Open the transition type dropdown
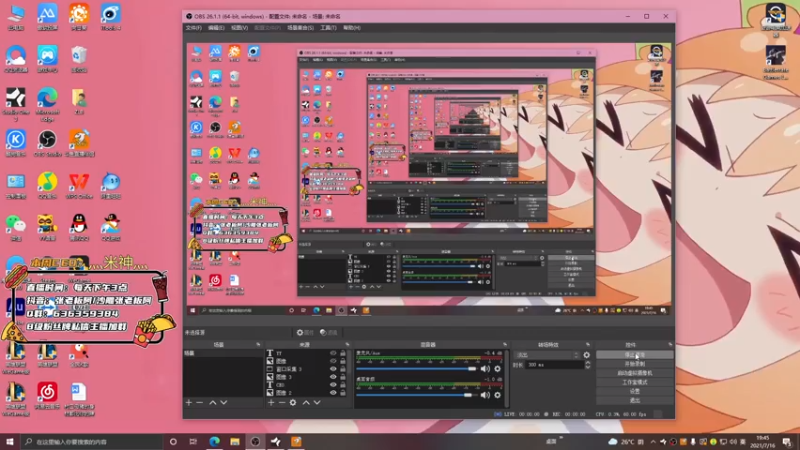Viewport: 800px width, 450px height. 547,355
